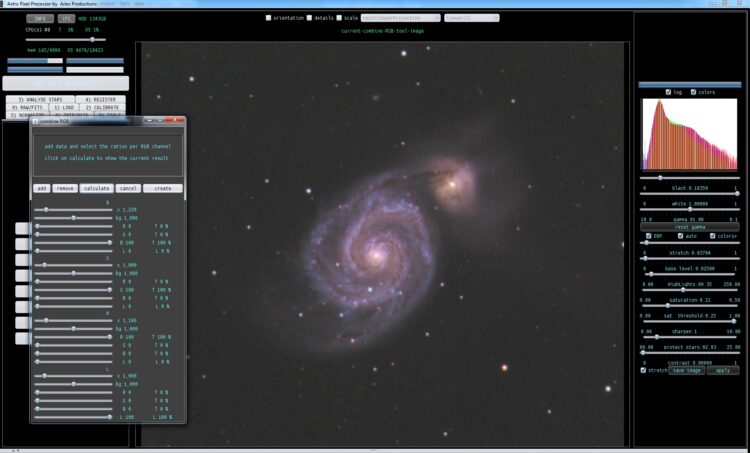The height and width of the screenshot is (453, 750).
Task: Uncheck the log histogram checkbox
Action: 668,92
